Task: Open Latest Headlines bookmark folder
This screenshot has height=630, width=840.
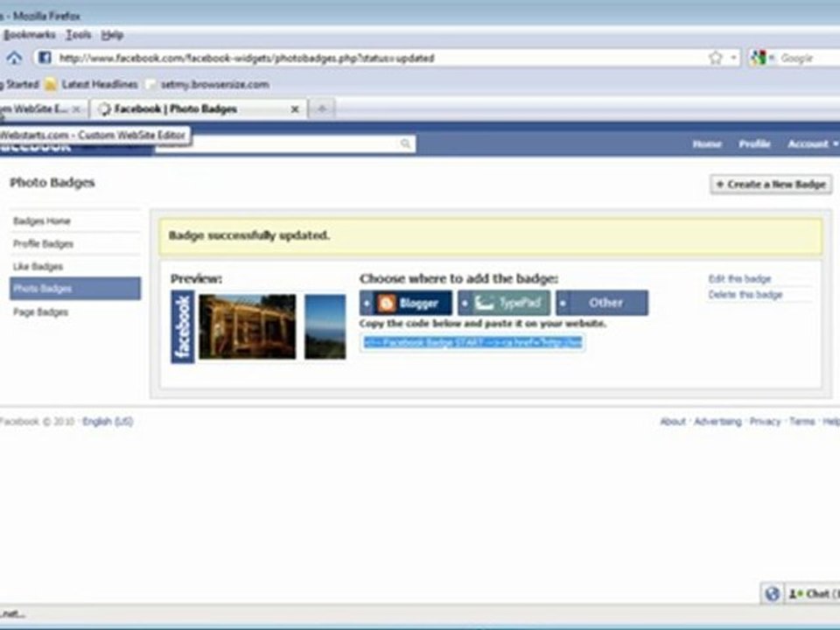Action: pyautogui.click(x=92, y=84)
